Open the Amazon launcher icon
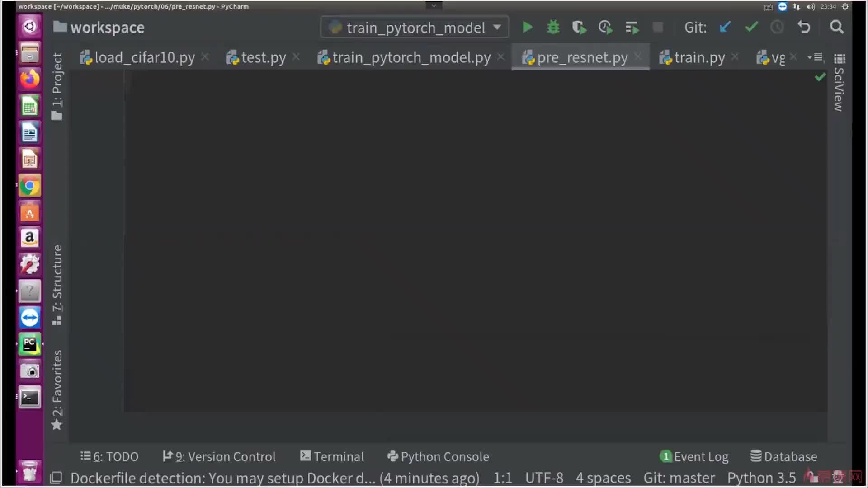The image size is (868, 488). (30, 238)
